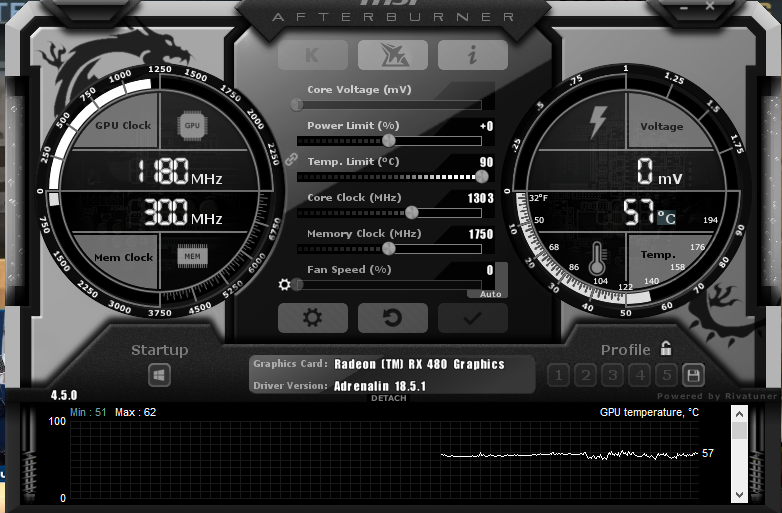
Task: Click the Memory Clock value 1750
Action: coord(480,234)
